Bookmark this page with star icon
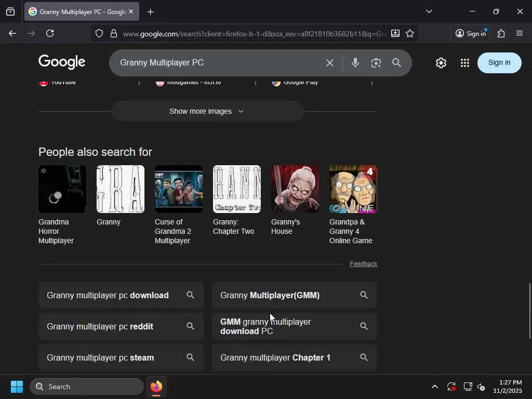Image resolution: width=532 pixels, height=399 pixels. click(x=410, y=33)
